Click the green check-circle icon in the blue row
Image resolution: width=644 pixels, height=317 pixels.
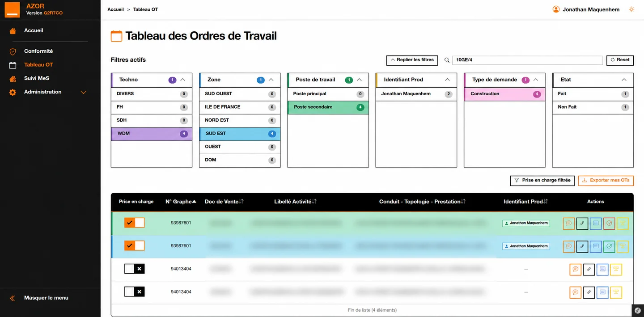[x=609, y=246]
